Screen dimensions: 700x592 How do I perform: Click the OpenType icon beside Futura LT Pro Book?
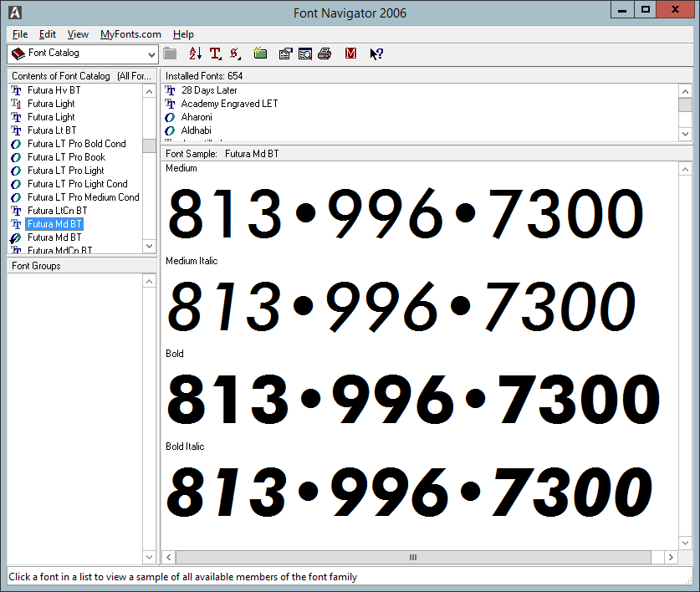click(x=16, y=157)
